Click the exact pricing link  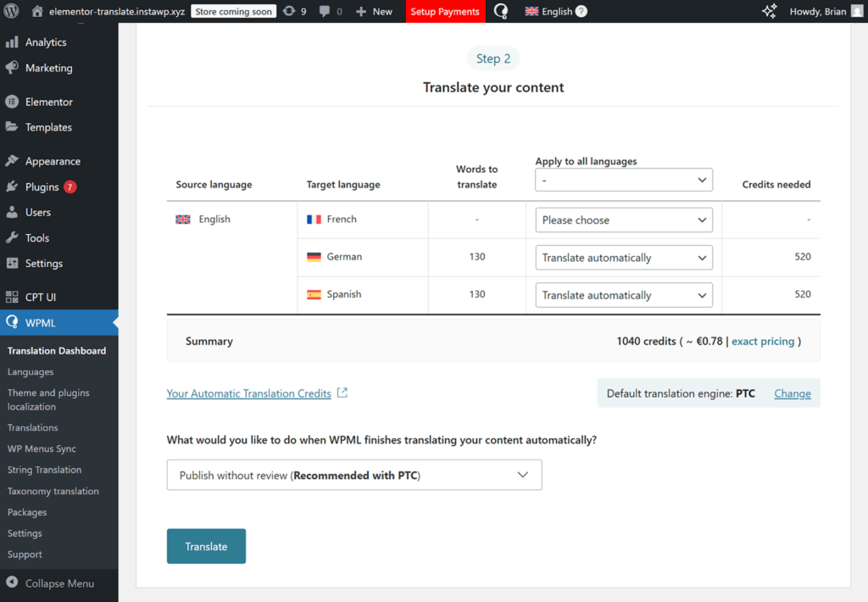763,341
